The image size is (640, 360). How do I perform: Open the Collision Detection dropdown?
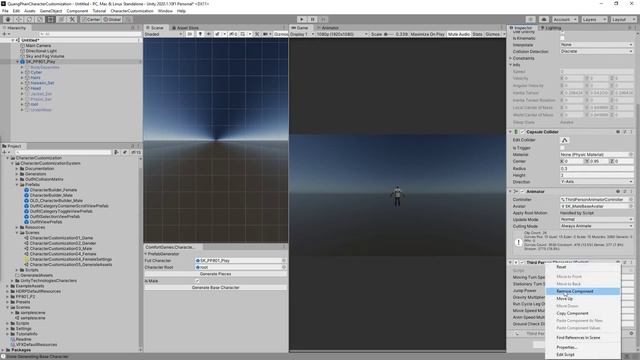596,51
